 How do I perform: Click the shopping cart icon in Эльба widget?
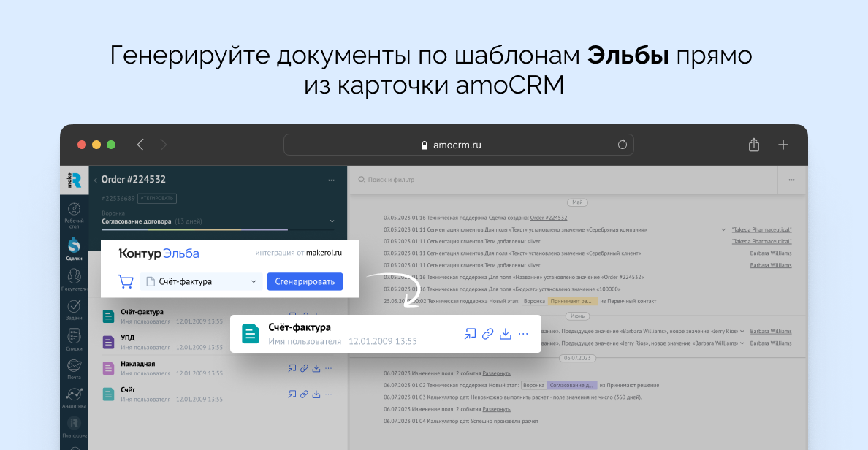tap(126, 281)
